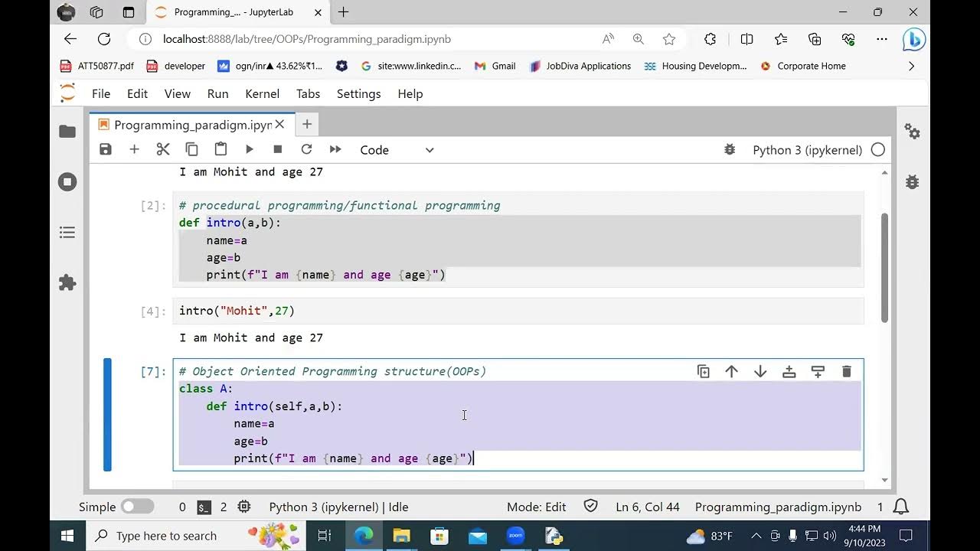Open the Corporate Home bookmark
980x551 pixels.
pos(803,66)
